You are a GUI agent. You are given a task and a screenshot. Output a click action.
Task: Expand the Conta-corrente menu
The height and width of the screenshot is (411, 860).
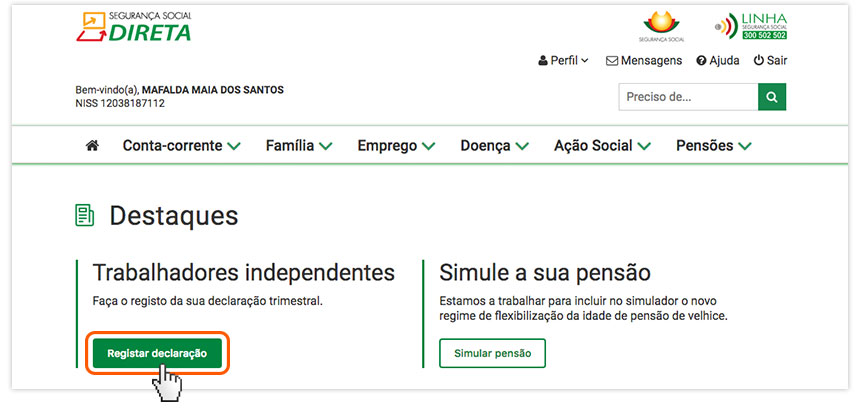182,146
